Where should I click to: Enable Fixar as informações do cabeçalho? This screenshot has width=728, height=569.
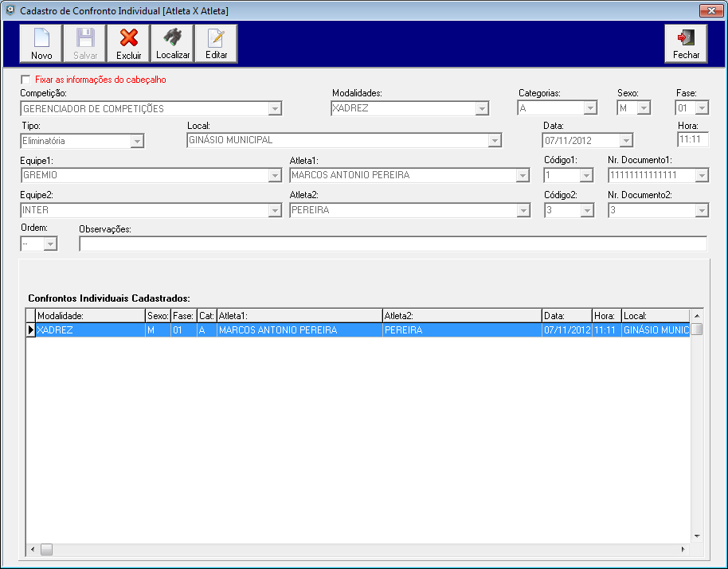click(x=26, y=80)
